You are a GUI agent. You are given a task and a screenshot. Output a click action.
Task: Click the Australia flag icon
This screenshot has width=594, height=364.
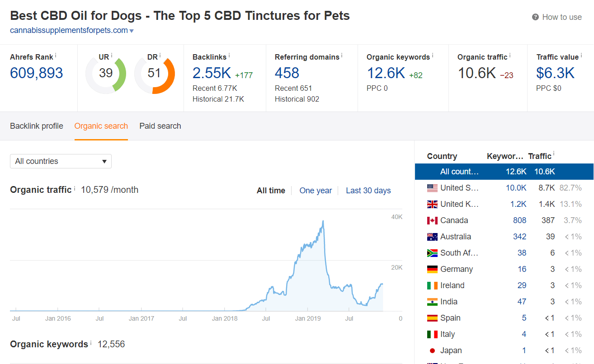click(x=432, y=237)
